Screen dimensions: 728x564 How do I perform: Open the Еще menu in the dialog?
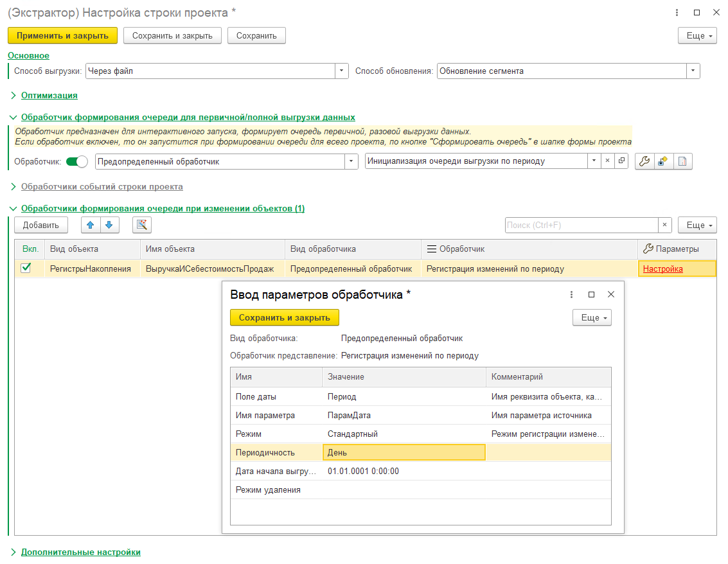coord(592,318)
